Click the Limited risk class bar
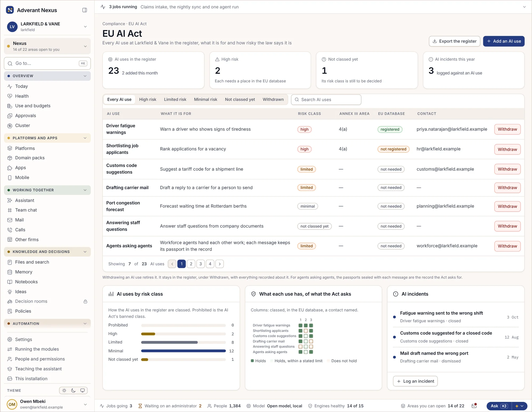This screenshot has width=532, height=412. click(x=183, y=342)
